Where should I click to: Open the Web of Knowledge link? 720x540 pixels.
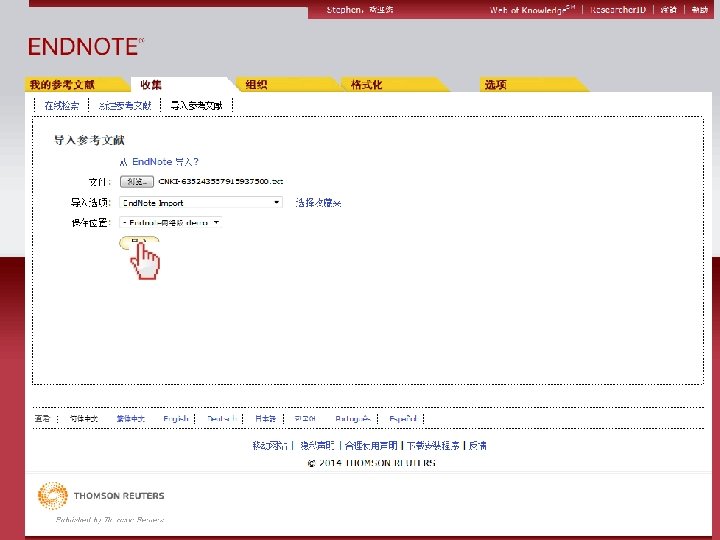(x=532, y=10)
